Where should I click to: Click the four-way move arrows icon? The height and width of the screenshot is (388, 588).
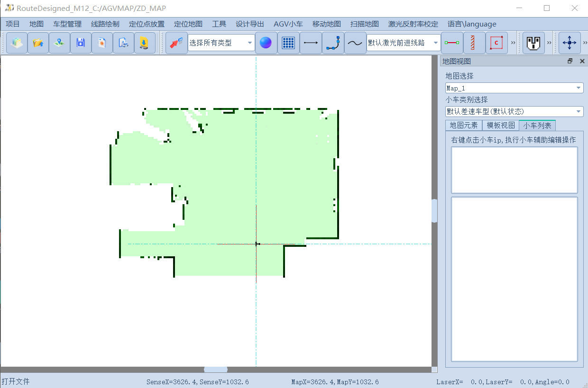[570, 43]
